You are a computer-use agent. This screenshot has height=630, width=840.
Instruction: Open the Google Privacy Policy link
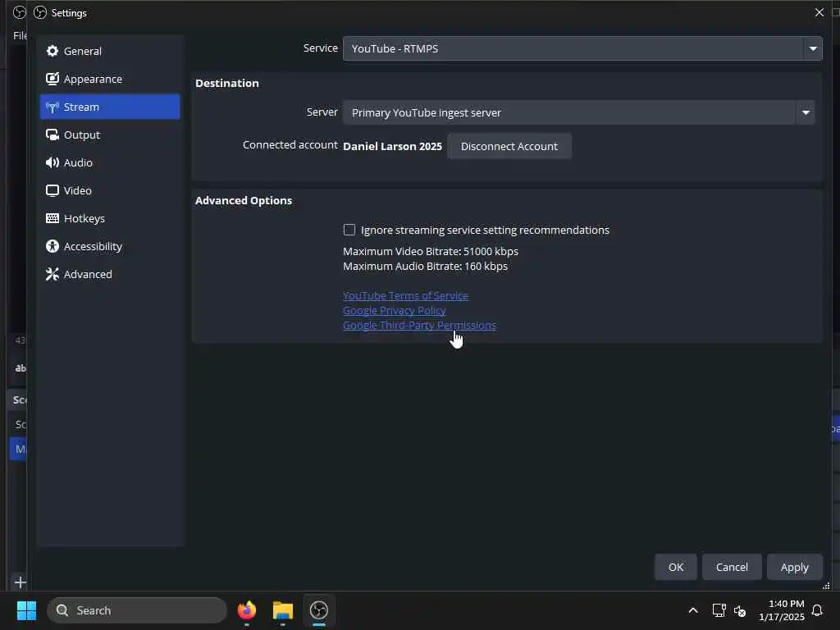tap(395, 311)
